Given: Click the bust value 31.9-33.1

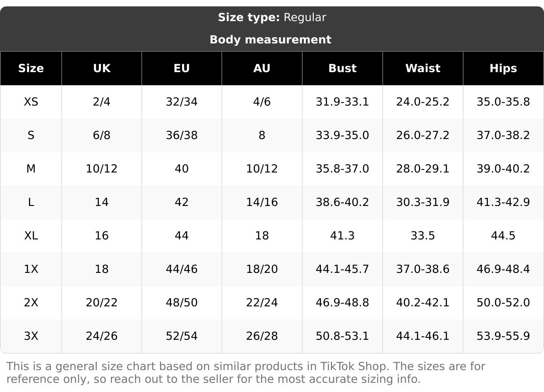Looking at the screenshot, I should click(342, 102).
